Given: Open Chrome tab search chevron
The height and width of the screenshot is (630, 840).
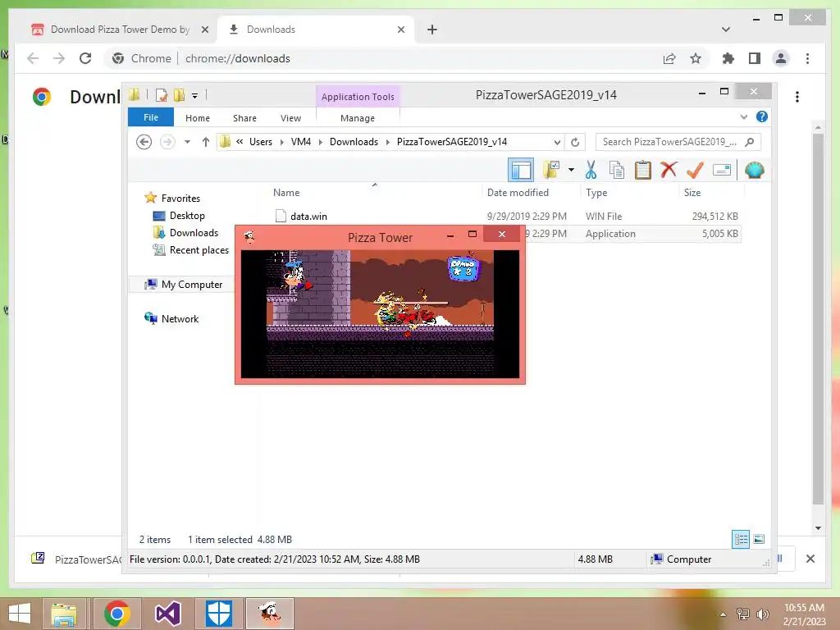Looking at the screenshot, I should (x=725, y=30).
